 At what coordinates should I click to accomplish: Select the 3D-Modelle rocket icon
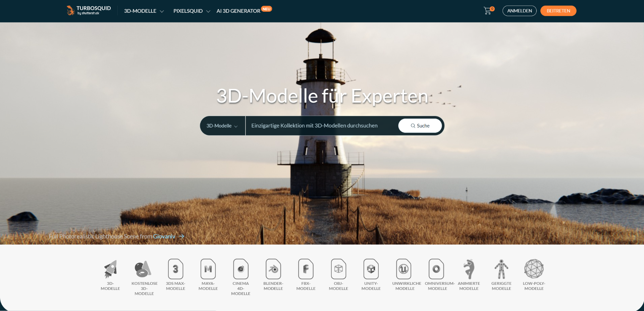click(110, 269)
